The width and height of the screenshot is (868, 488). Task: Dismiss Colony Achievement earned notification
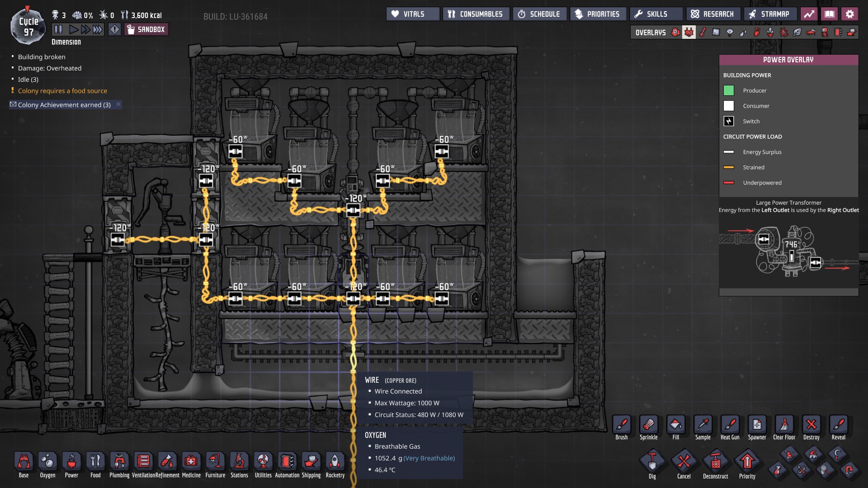(118, 104)
